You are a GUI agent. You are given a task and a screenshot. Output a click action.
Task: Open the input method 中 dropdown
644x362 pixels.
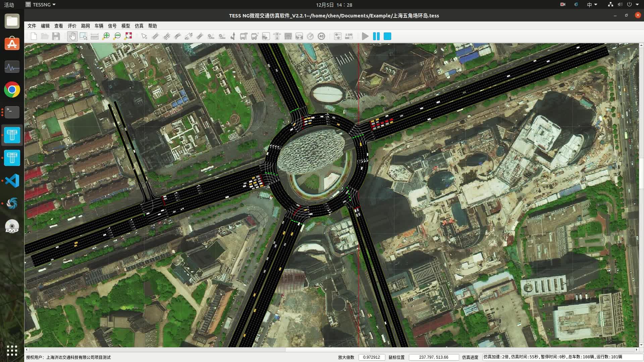(592, 5)
